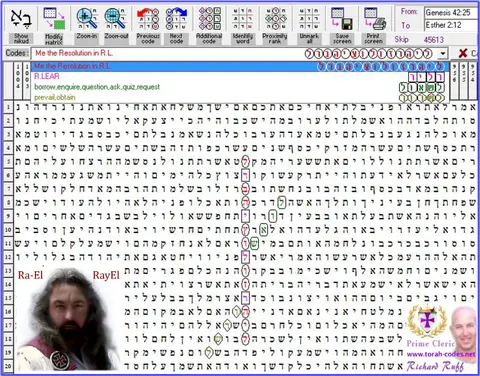
Task: Click the Save screen icon
Action: 342,18
